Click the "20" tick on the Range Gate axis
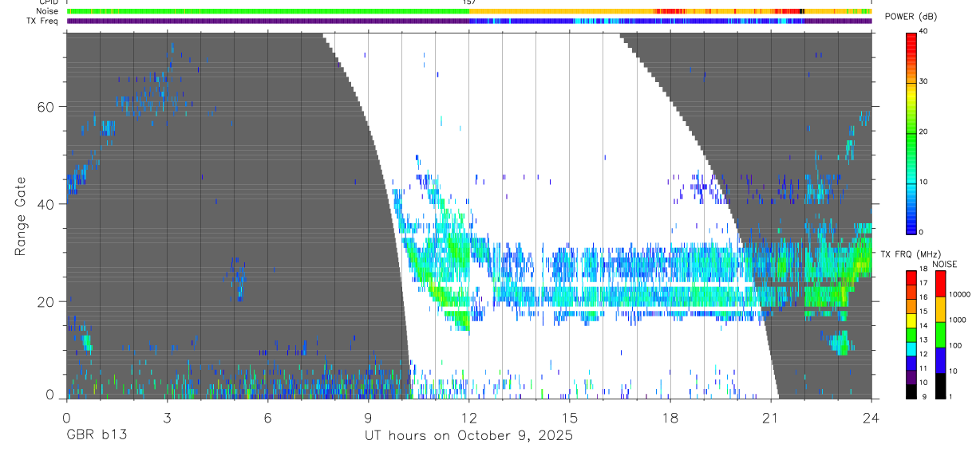The image size is (980, 452). coord(47,301)
